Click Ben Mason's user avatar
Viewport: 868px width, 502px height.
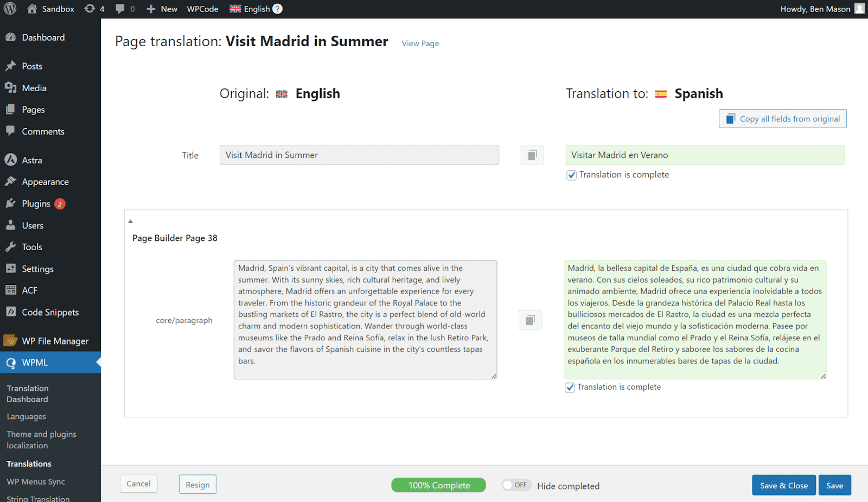pyautogui.click(x=859, y=9)
